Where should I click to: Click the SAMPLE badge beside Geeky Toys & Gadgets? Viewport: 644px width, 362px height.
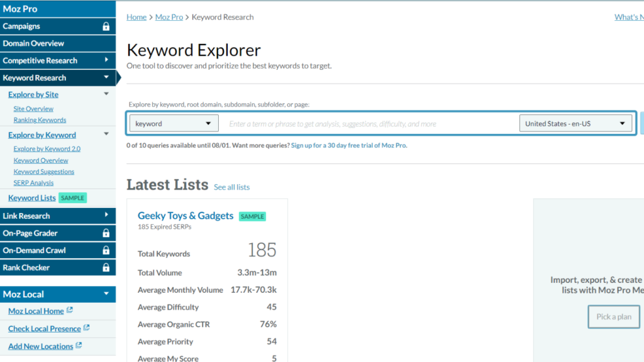[253, 216]
